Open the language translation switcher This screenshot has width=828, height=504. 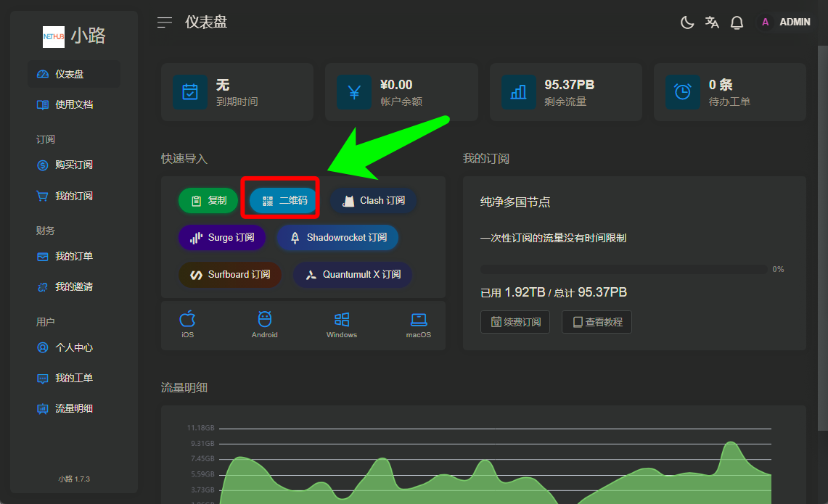click(x=712, y=22)
